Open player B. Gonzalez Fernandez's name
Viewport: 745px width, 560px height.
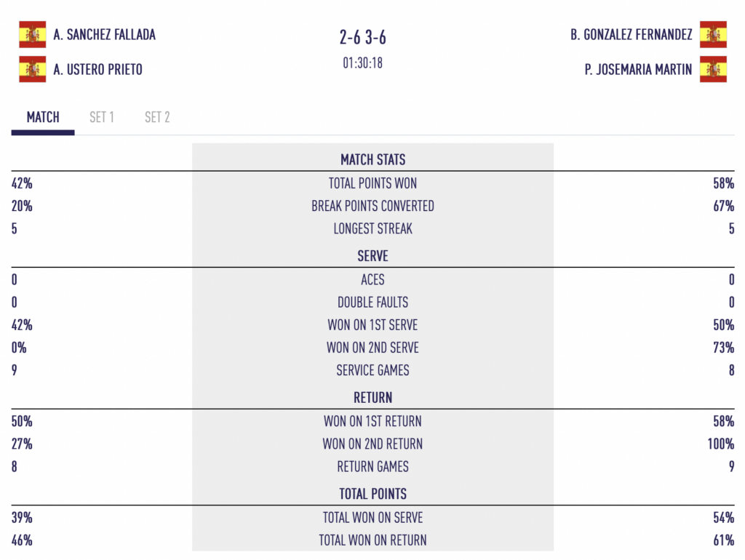point(631,34)
